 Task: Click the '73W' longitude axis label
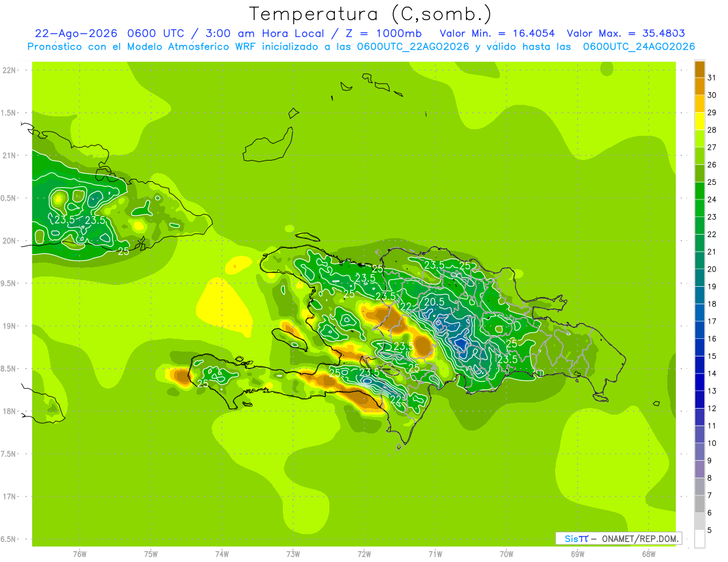[x=293, y=554]
